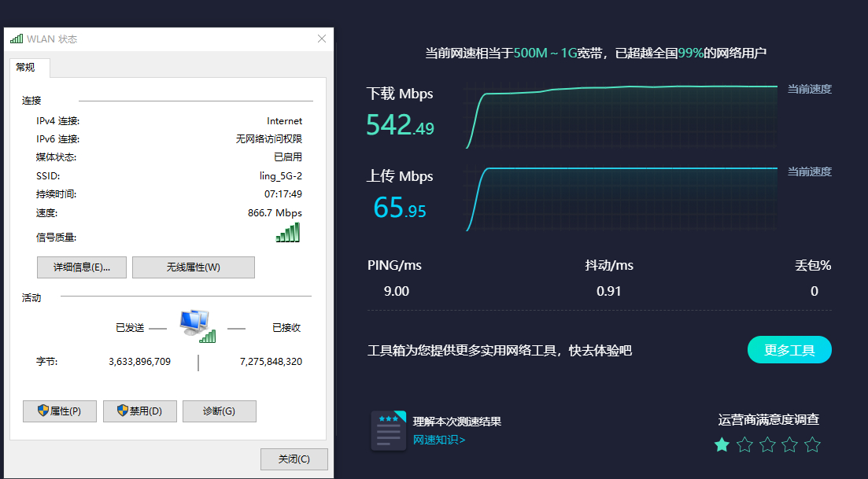
Task: Click the 属性(P) properties button
Action: click(x=60, y=411)
